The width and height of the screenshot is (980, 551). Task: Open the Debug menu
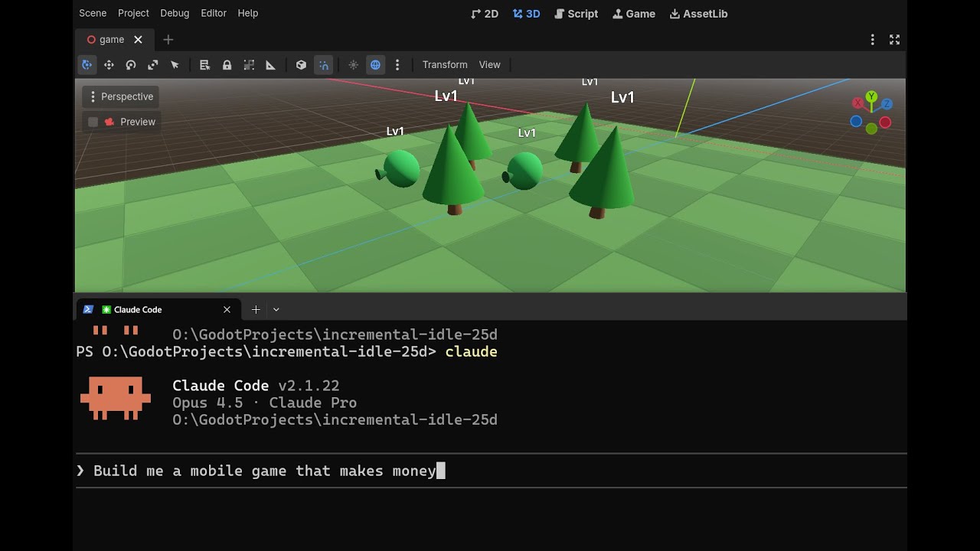175,13
